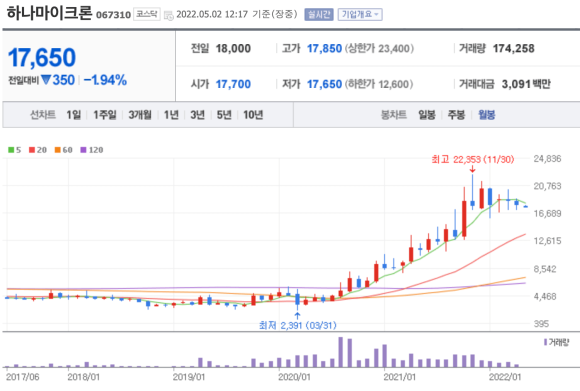Click the 2022.05.02 12:17 timestamp
Image resolution: width=580 pixels, height=391 pixels.
click(212, 15)
